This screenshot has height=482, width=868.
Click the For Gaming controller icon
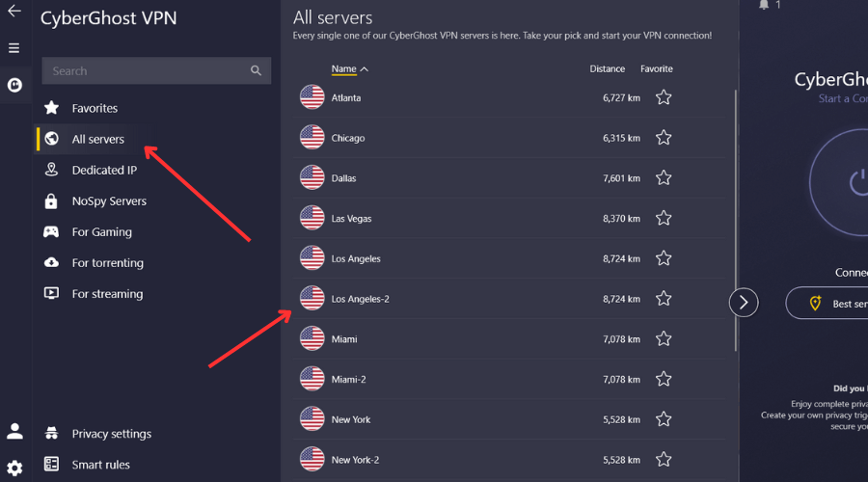51,231
